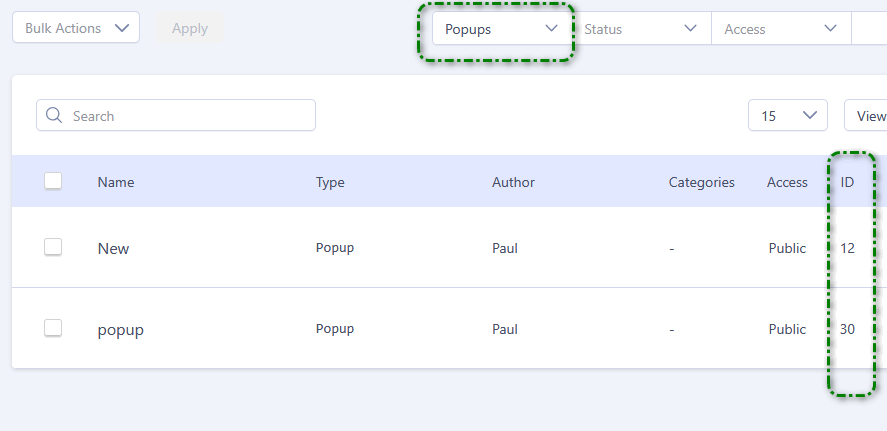Sort by the ID column header
Image resolution: width=887 pixels, height=431 pixels.
(846, 182)
